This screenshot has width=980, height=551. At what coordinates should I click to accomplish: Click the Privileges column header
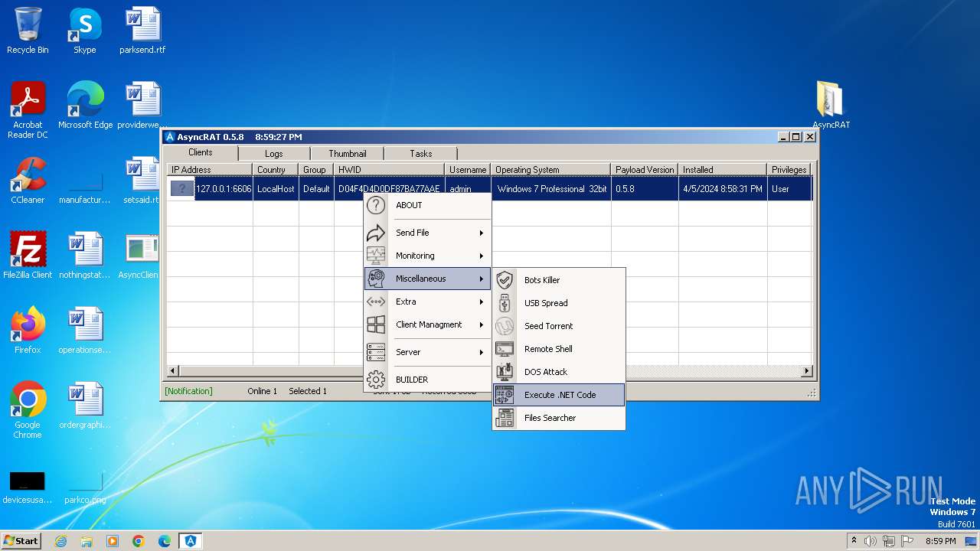[789, 170]
